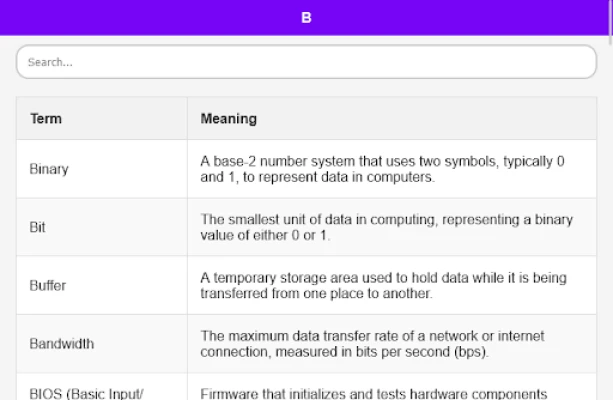Screen dimensions: 613x400
Task: Click the BIOS firmware definition text
Action: coord(373,393)
